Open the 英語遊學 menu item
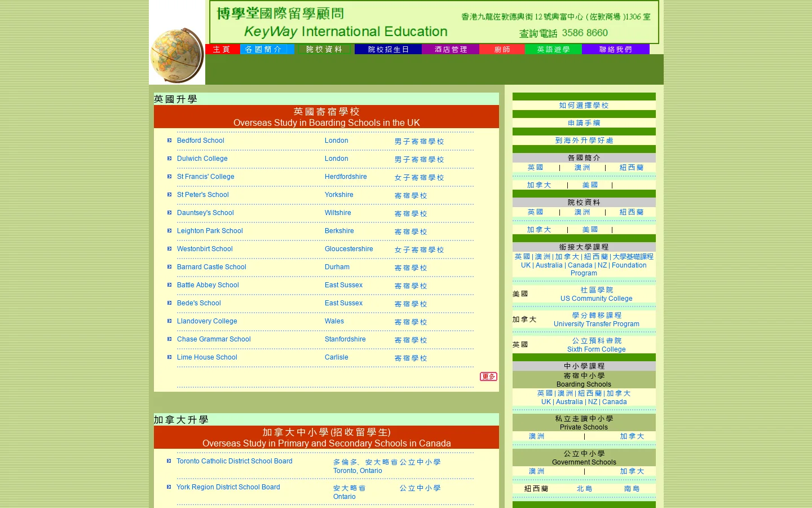This screenshot has width=812, height=508. click(553, 49)
